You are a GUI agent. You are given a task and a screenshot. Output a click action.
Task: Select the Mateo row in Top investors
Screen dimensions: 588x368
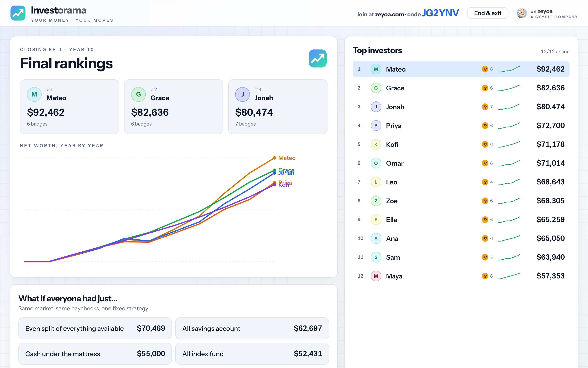click(461, 69)
